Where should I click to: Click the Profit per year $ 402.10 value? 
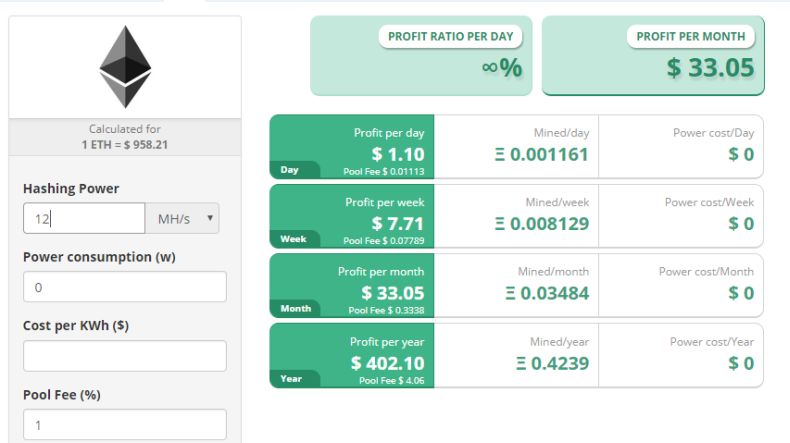point(388,363)
